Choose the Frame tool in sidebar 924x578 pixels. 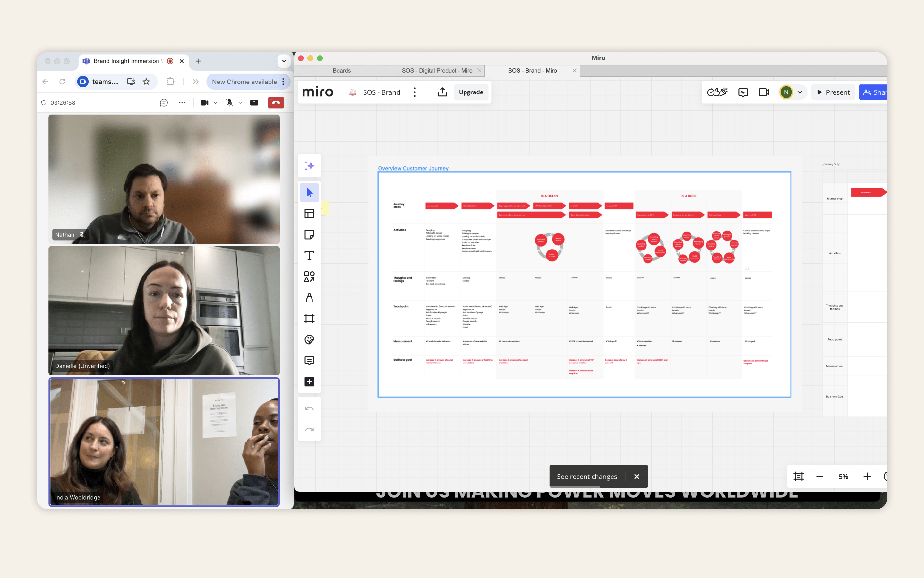click(309, 319)
